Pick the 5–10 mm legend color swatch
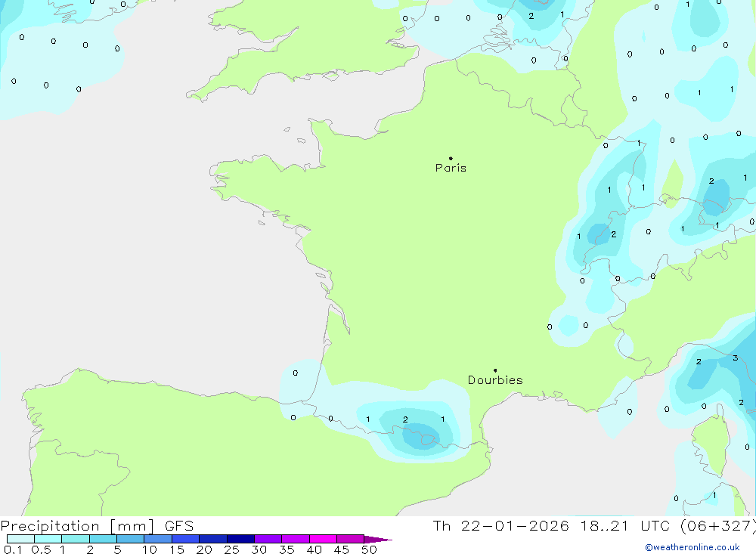The width and height of the screenshot is (756, 554). click(130, 539)
